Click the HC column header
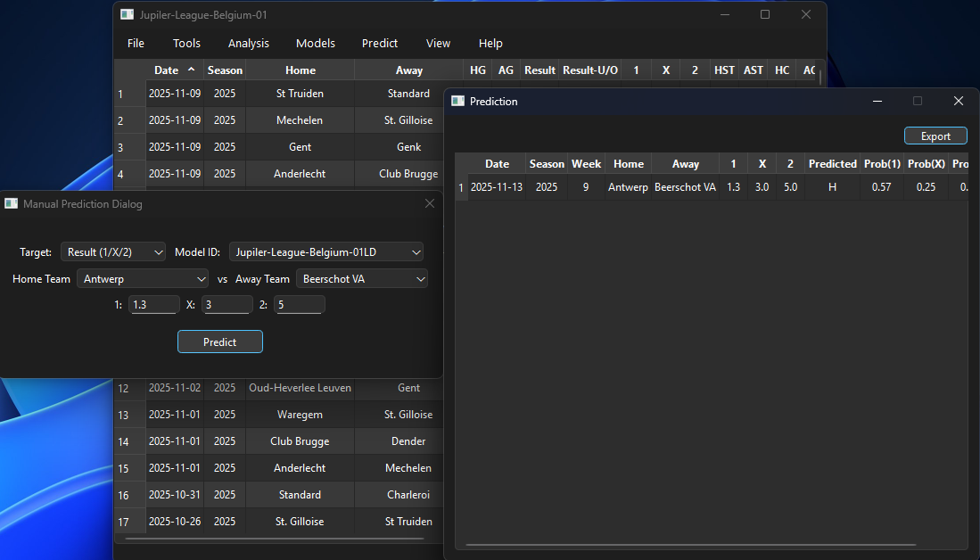The image size is (980, 560). (782, 70)
